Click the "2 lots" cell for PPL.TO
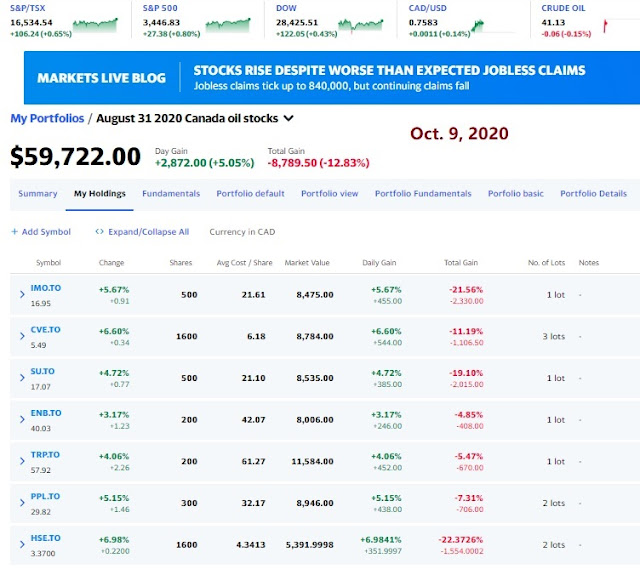This screenshot has width=640, height=575. [x=553, y=503]
